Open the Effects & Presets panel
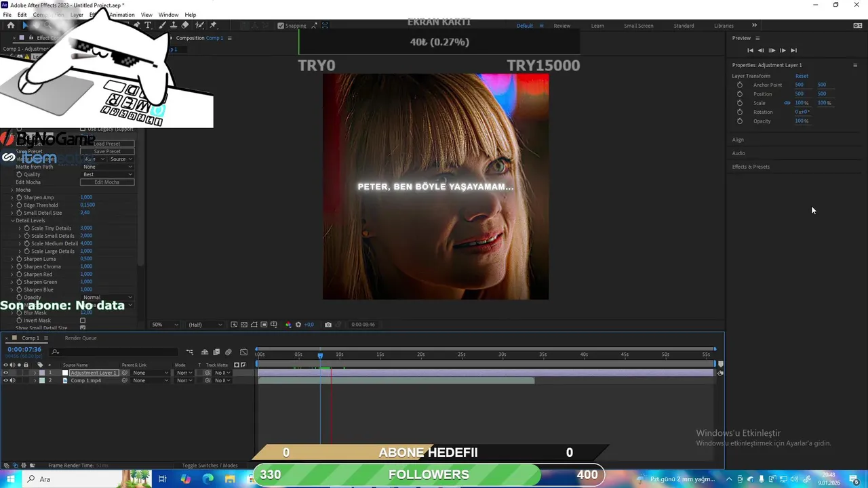The image size is (868, 488). coord(751,167)
